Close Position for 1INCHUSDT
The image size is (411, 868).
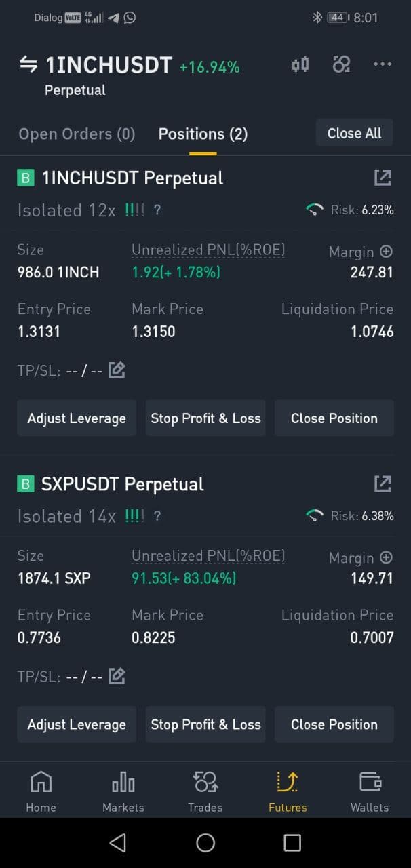(334, 418)
